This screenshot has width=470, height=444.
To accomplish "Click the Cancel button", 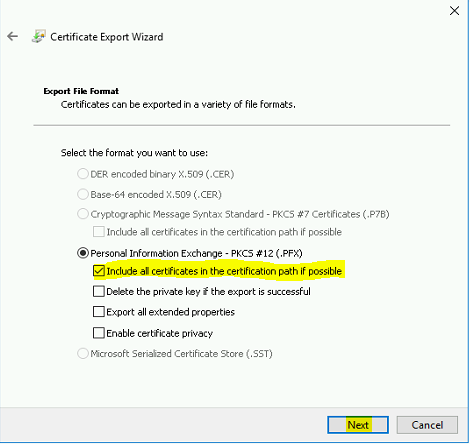I will [427, 425].
